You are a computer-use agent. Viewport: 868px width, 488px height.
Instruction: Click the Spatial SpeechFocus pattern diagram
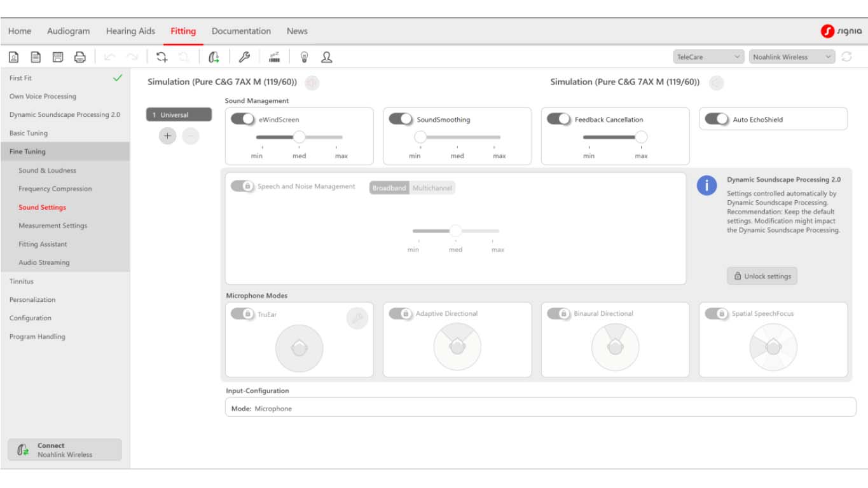(x=773, y=348)
